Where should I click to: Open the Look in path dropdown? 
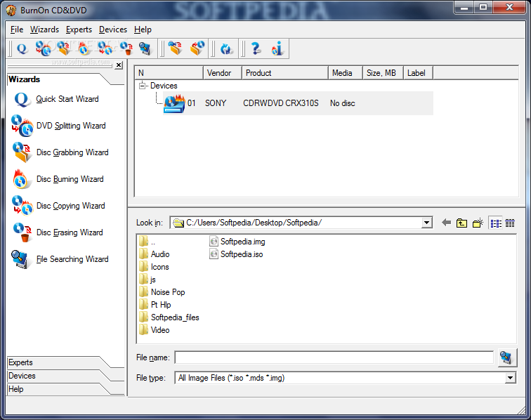tap(427, 223)
